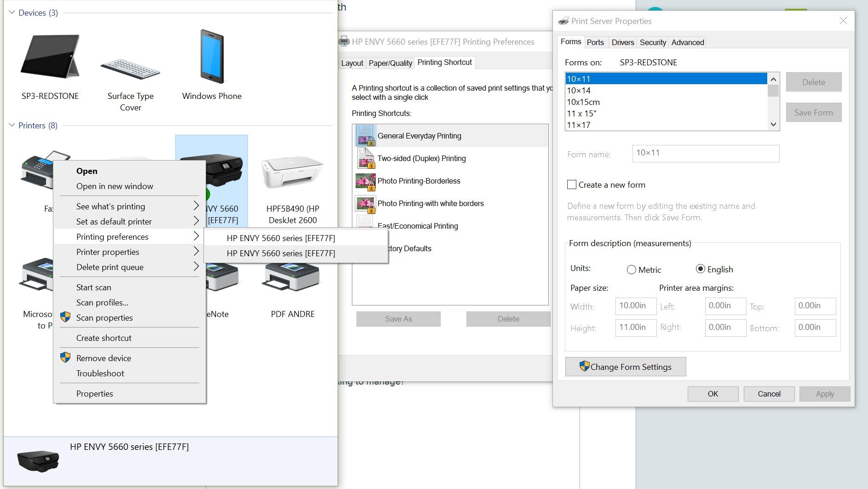Image resolution: width=868 pixels, height=489 pixels.
Task: Expand the Printing preferences submenu arrow
Action: pyautogui.click(x=196, y=236)
